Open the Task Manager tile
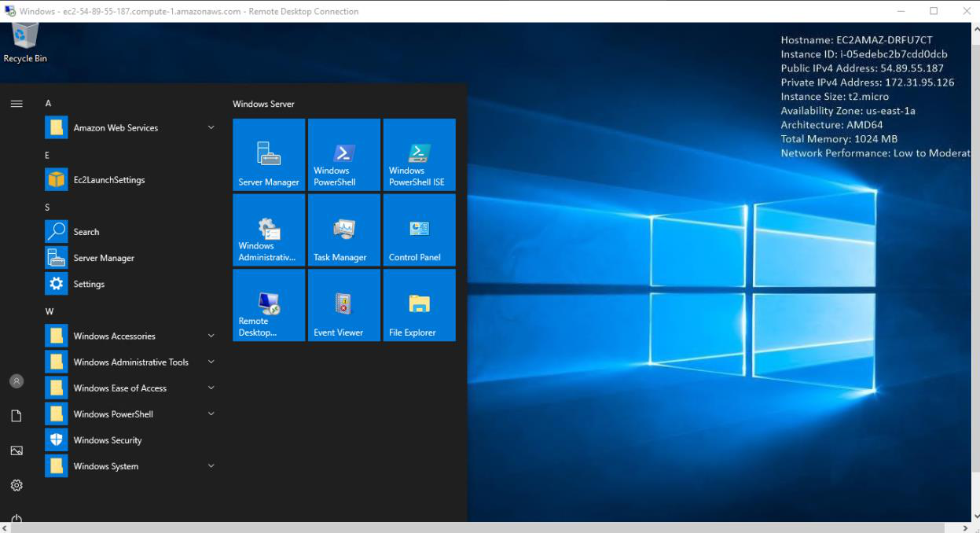This screenshot has height=533, width=980. tap(343, 230)
